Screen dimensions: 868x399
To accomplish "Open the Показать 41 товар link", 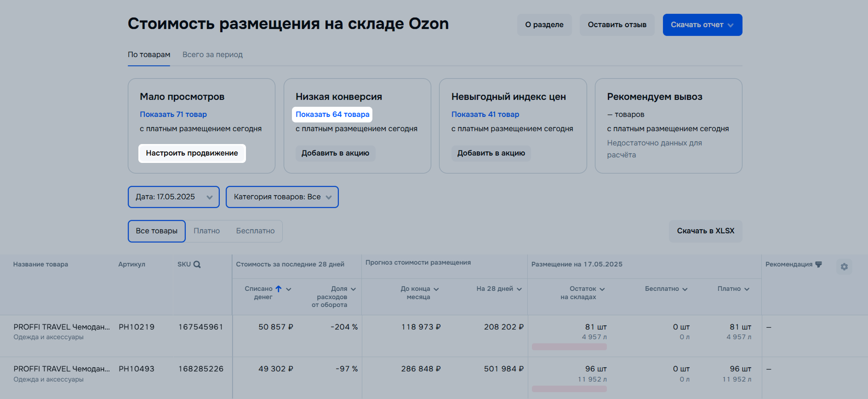I will pos(485,115).
